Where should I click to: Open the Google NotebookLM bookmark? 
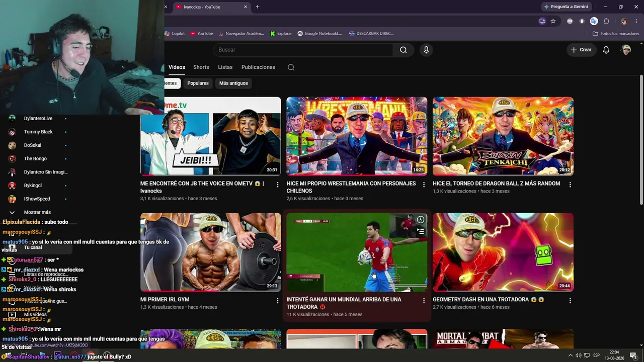pyautogui.click(x=319, y=34)
